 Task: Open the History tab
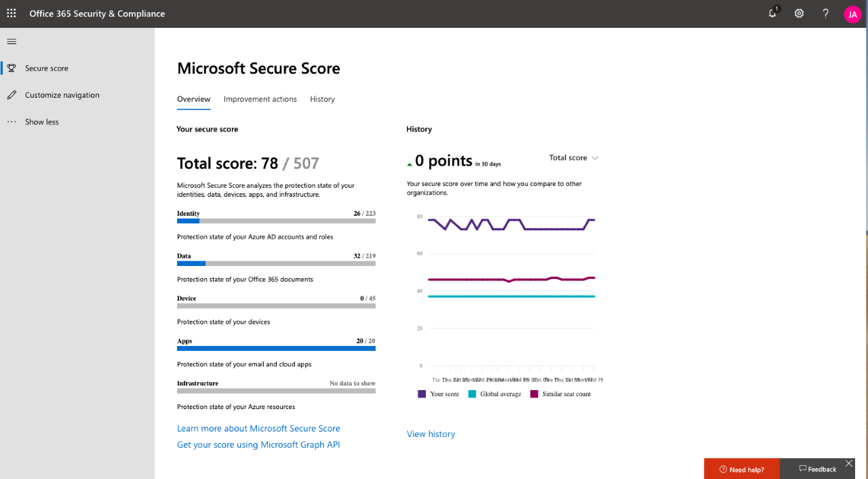321,99
